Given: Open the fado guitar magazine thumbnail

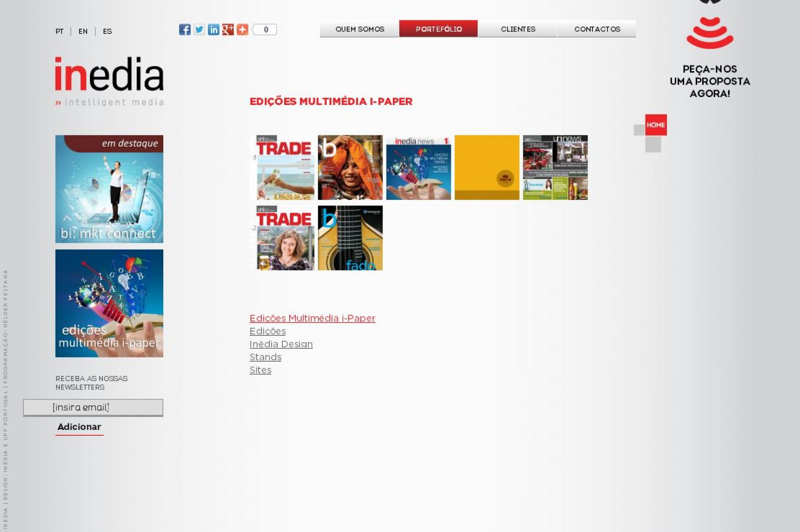Looking at the screenshot, I should point(350,238).
